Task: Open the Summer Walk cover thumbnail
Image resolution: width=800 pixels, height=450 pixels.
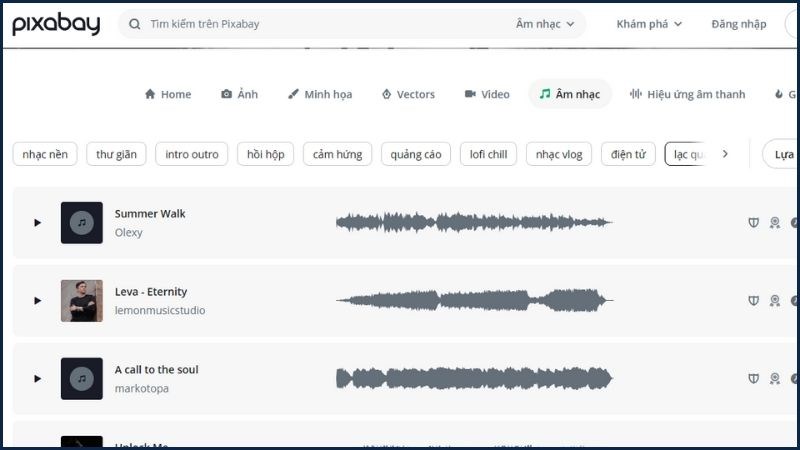Action: tap(82, 222)
